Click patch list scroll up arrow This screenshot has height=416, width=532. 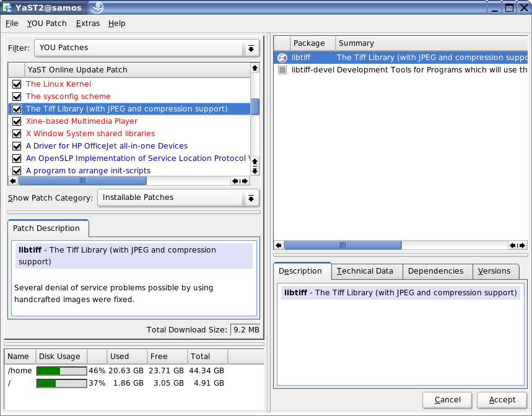(255, 68)
